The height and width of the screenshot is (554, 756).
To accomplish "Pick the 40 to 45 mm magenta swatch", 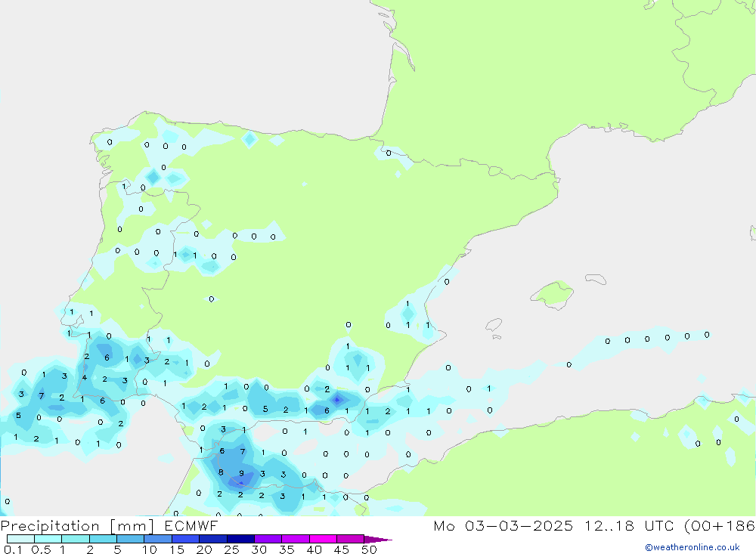I will 323,539.
